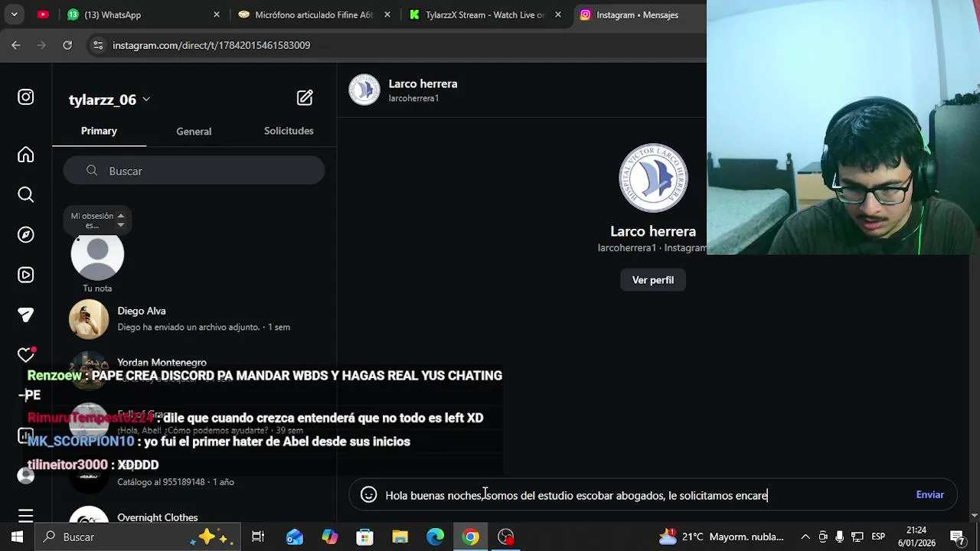The image size is (980, 551).
Task: Open File Explorer on the taskbar
Action: pyautogui.click(x=400, y=536)
